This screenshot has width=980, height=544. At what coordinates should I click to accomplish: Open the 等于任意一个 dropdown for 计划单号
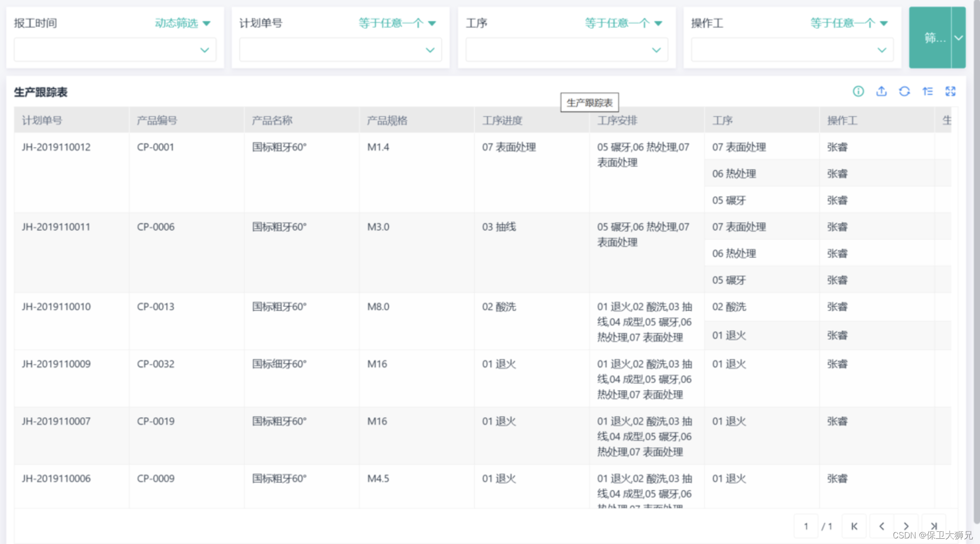[x=397, y=23]
